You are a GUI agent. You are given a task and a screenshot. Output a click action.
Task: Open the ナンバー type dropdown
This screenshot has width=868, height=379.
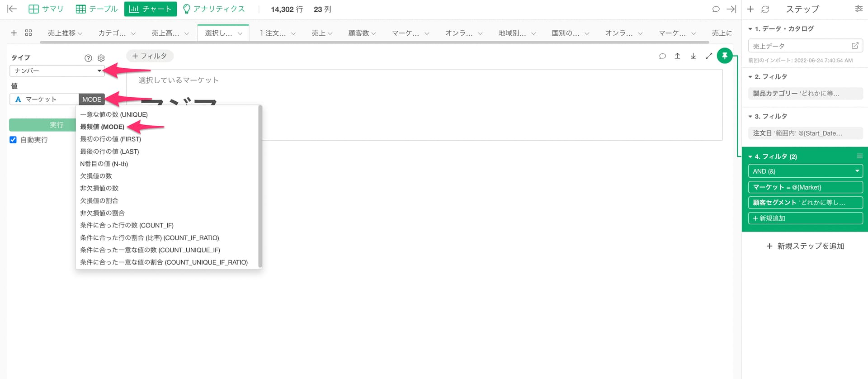click(x=57, y=71)
